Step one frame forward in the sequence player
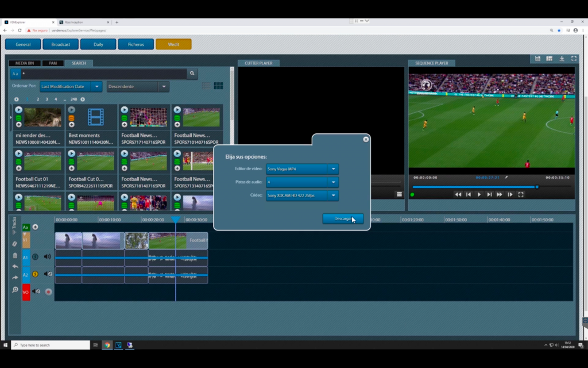 coord(510,194)
